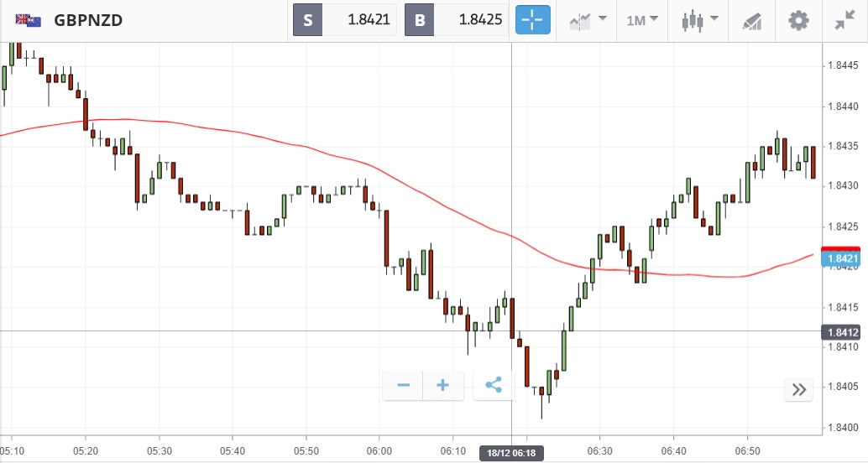Expand the 1M timeframe dropdown
Screen dimensions: 868x463
642,20
